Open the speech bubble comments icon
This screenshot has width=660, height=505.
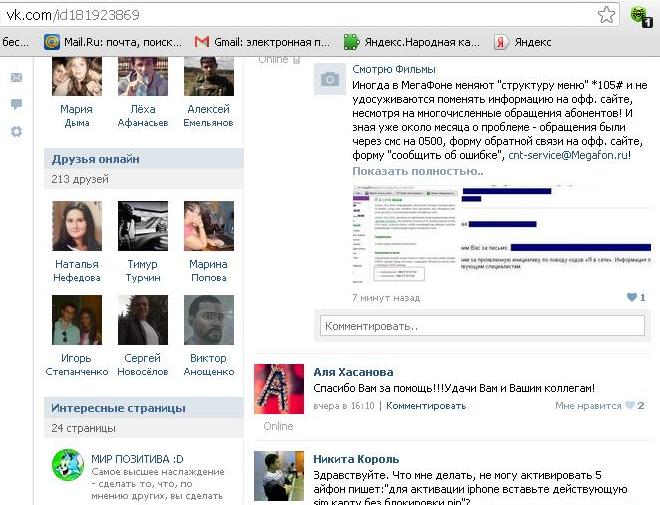[x=16, y=104]
